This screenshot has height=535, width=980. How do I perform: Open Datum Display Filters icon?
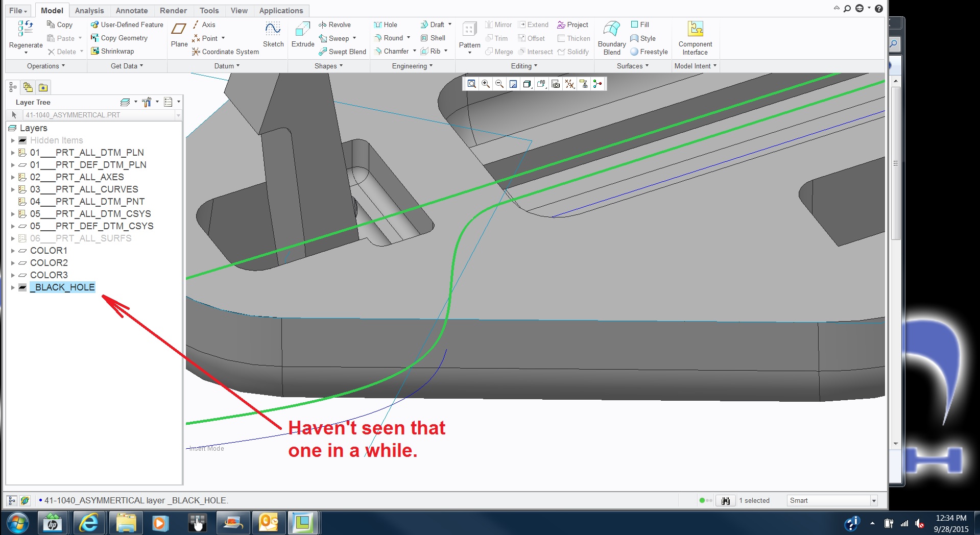click(570, 84)
